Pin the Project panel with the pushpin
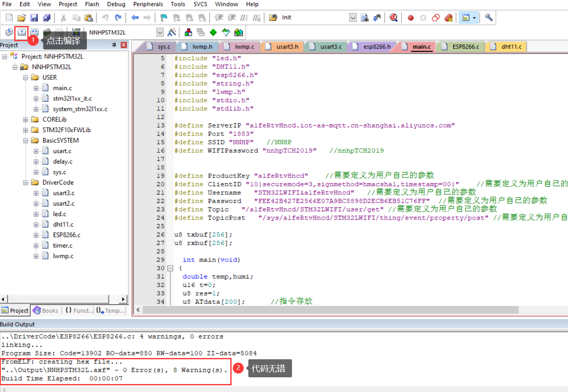568x392 pixels. tap(114, 45)
